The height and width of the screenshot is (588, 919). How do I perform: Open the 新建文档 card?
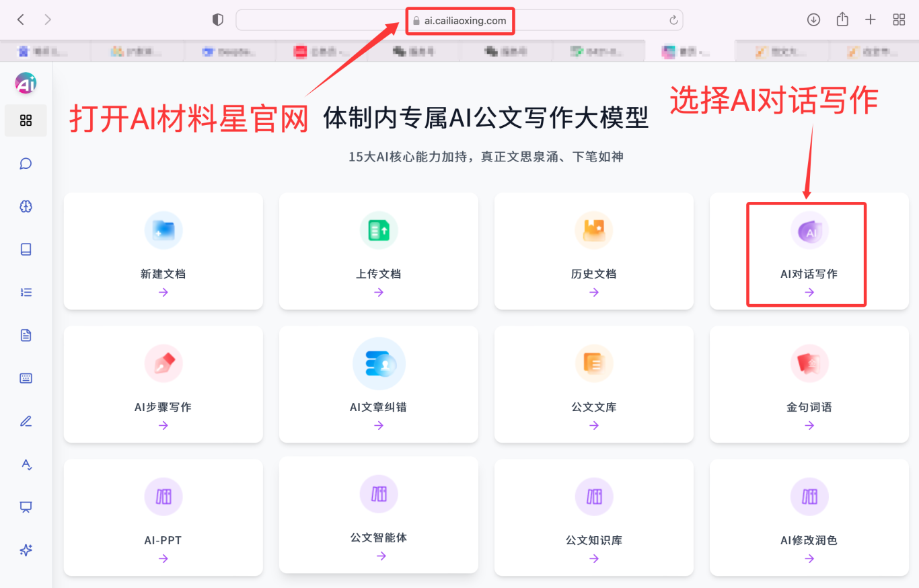[163, 252]
